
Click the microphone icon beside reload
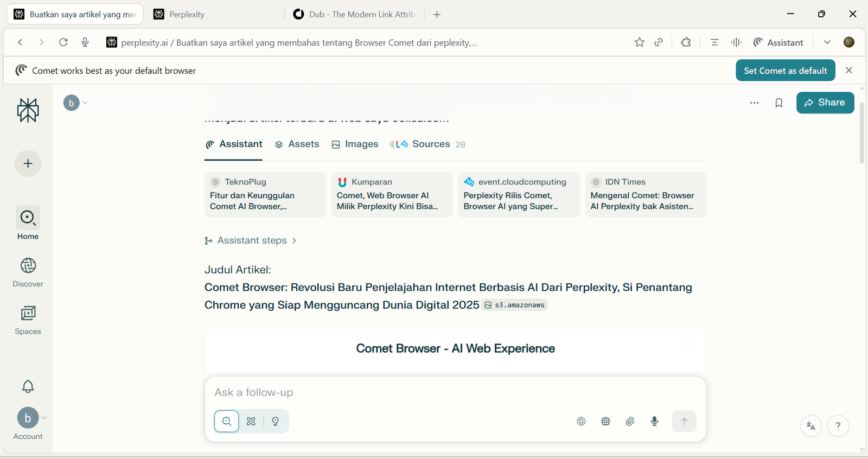point(85,42)
